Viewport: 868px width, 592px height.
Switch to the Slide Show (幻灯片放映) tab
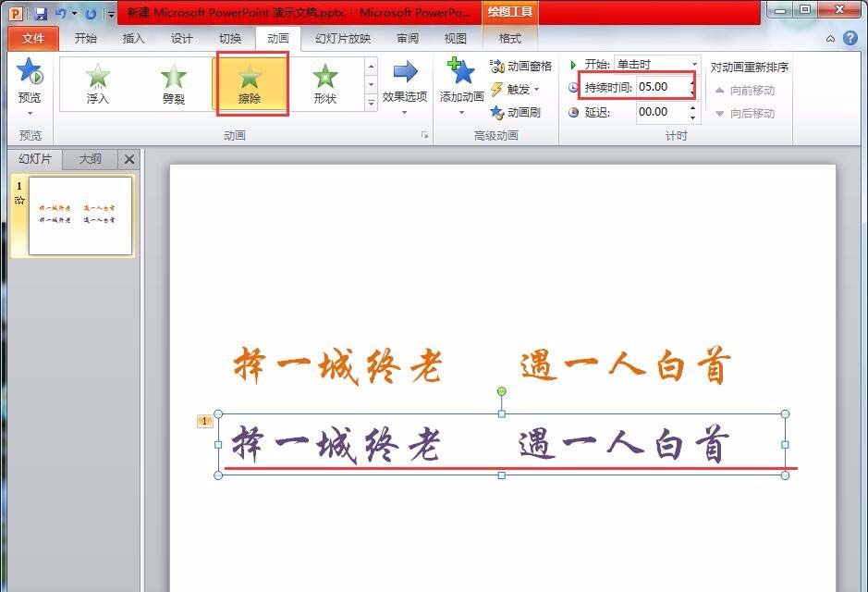click(x=343, y=38)
